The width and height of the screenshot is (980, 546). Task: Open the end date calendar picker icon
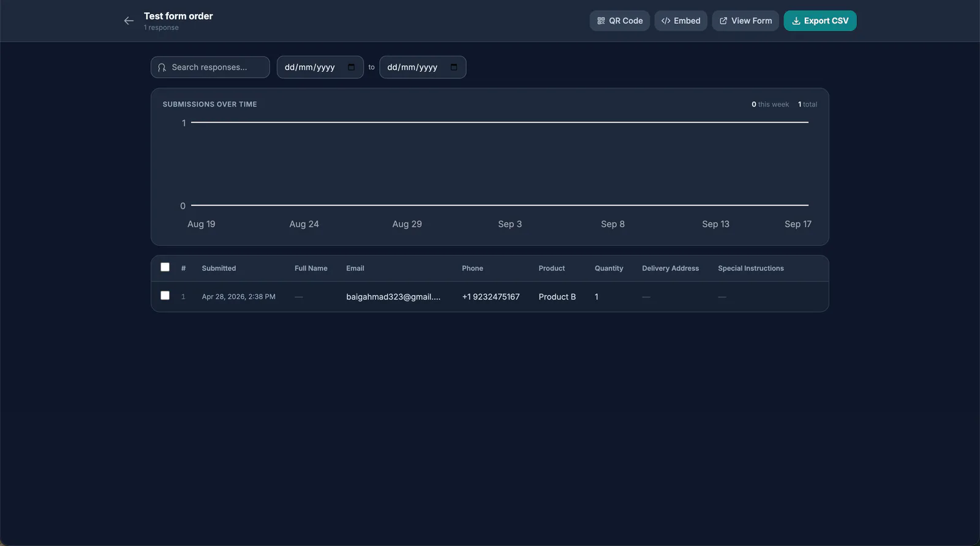[454, 67]
